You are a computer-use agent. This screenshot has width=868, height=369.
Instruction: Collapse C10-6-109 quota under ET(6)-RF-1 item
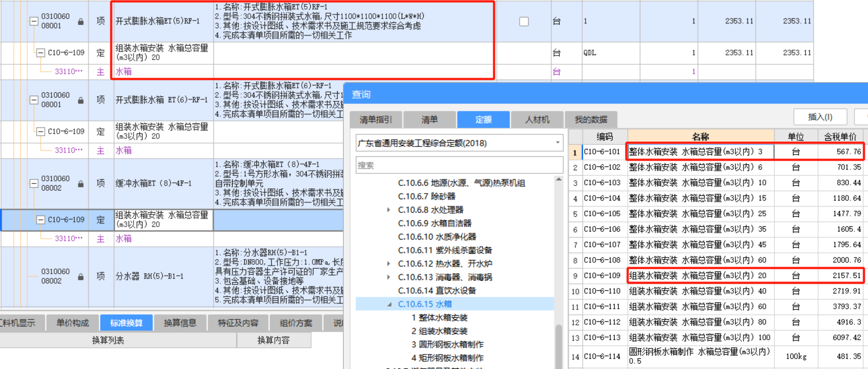[40, 132]
